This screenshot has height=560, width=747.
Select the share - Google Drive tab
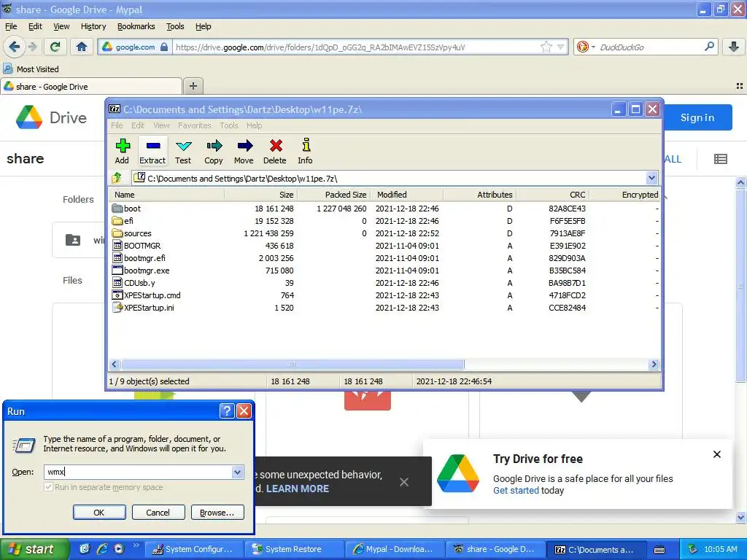pyautogui.click(x=91, y=86)
